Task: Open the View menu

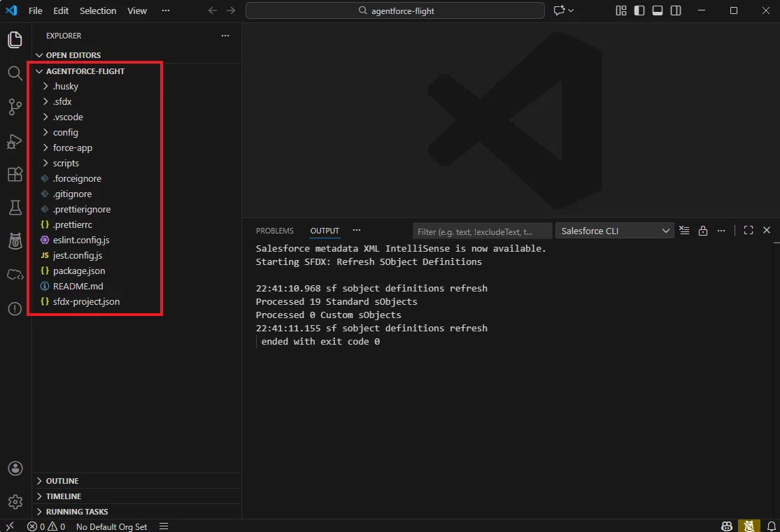Action: [x=137, y=10]
